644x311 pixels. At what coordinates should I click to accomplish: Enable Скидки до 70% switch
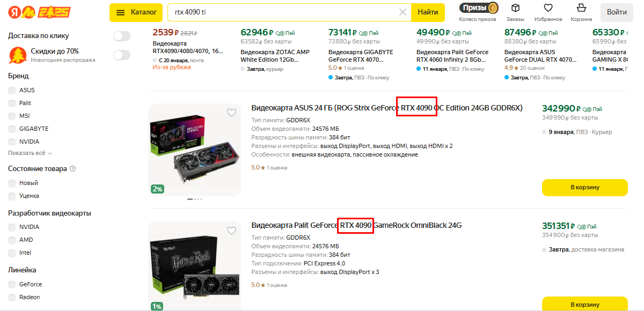point(122,55)
